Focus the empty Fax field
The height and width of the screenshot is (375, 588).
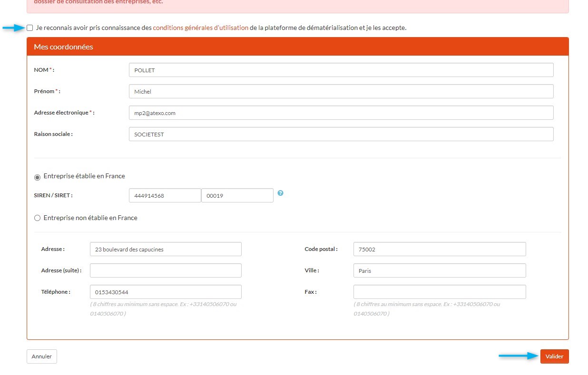coord(439,292)
